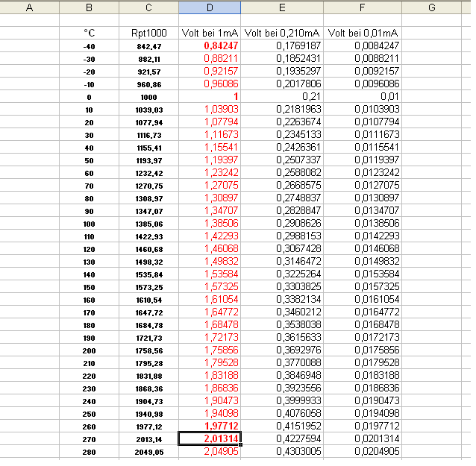Select red cell 1,07794
This screenshot has width=476, height=466.
click(x=210, y=122)
